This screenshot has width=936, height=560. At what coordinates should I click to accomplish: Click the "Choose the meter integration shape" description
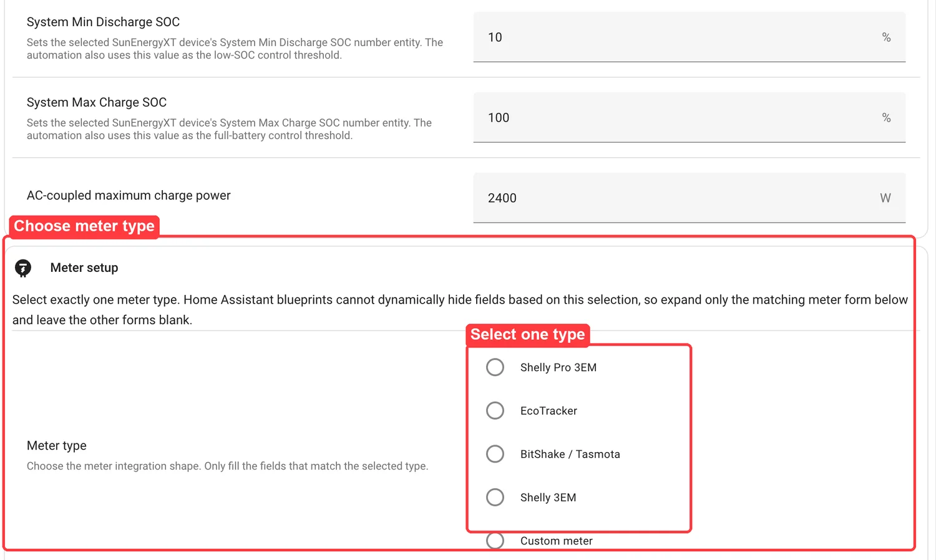click(x=227, y=466)
